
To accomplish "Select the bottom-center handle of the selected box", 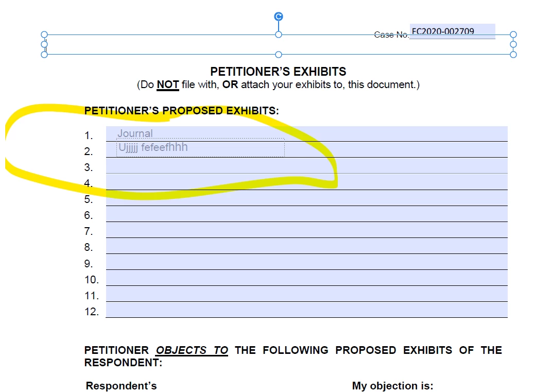I will click(279, 55).
